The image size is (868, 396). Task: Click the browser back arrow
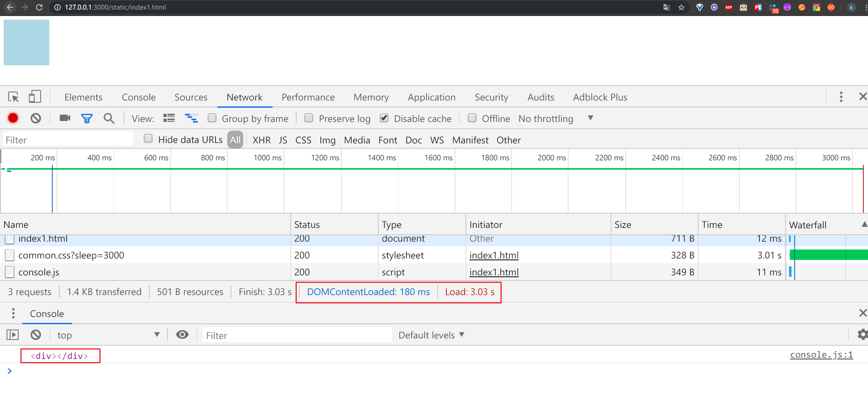(10, 7)
